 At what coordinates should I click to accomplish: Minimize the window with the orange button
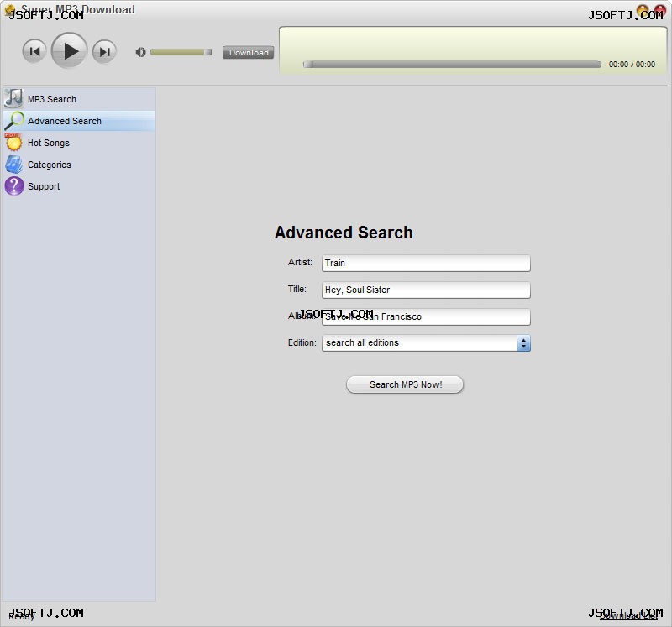point(643,10)
